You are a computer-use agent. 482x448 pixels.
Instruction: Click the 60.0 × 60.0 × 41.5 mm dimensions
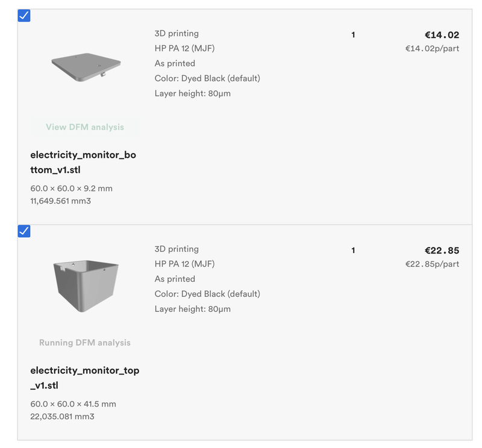coord(73,404)
